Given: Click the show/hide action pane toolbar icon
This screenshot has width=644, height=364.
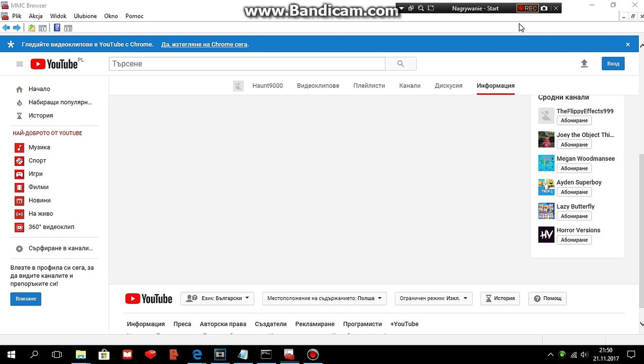Looking at the screenshot, I should coord(68,28).
